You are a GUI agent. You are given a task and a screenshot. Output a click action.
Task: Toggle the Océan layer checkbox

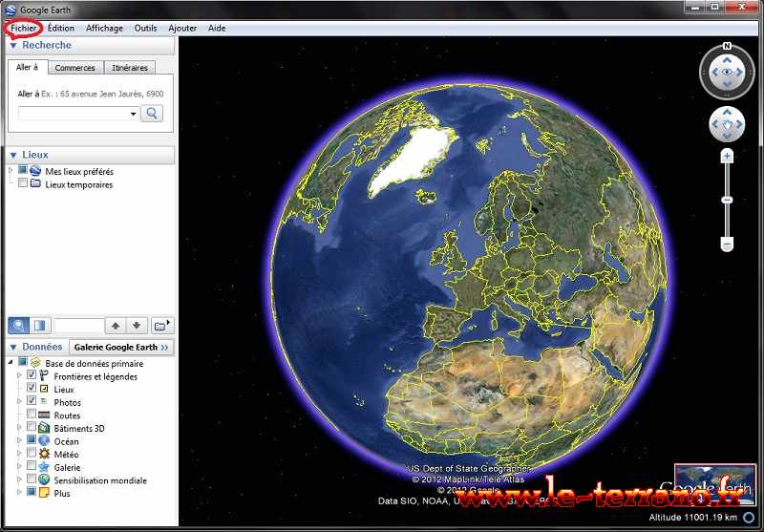pyautogui.click(x=32, y=439)
